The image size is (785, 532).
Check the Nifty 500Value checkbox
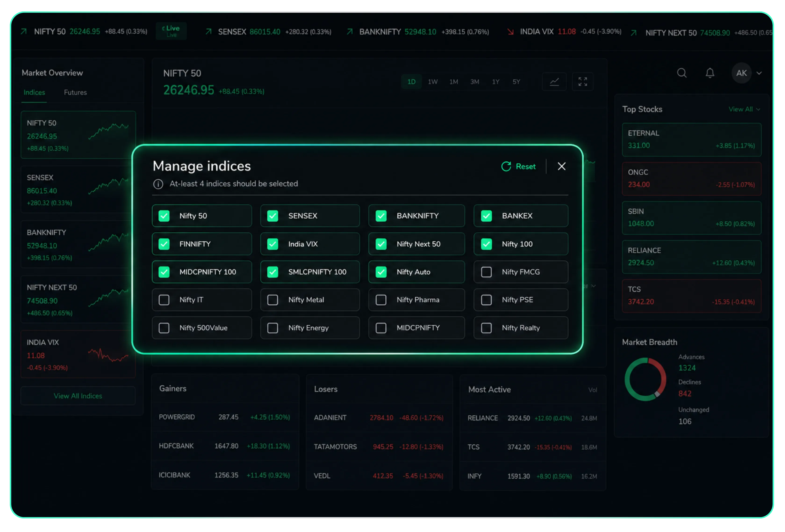click(164, 328)
